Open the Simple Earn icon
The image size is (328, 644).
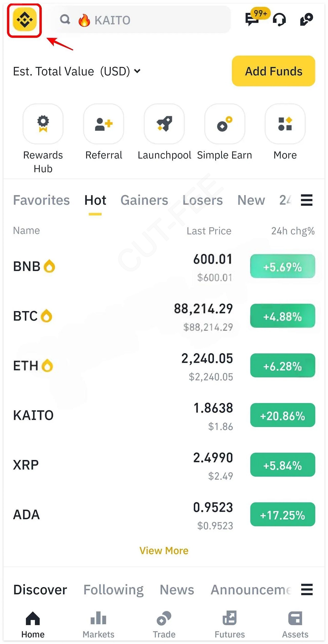click(x=224, y=124)
